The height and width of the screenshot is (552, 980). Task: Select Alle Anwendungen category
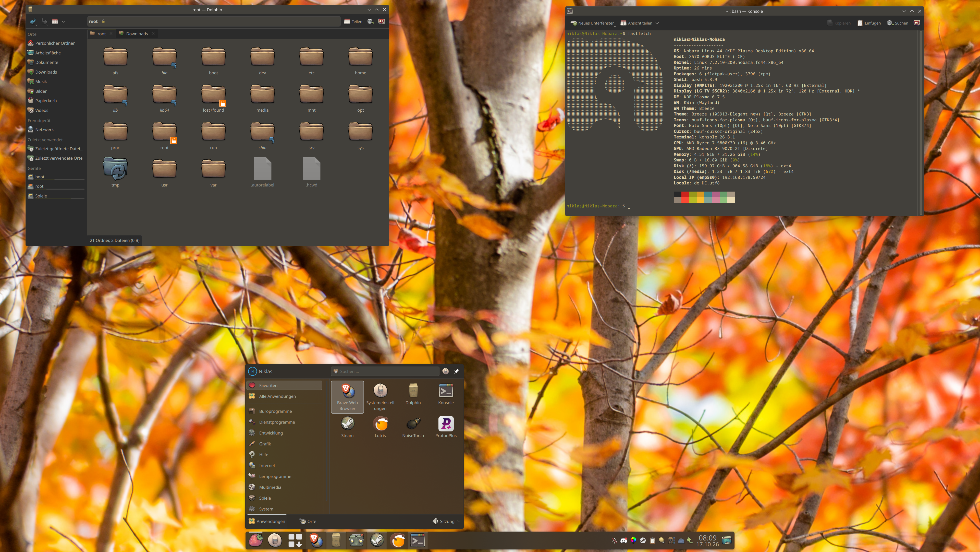click(285, 396)
